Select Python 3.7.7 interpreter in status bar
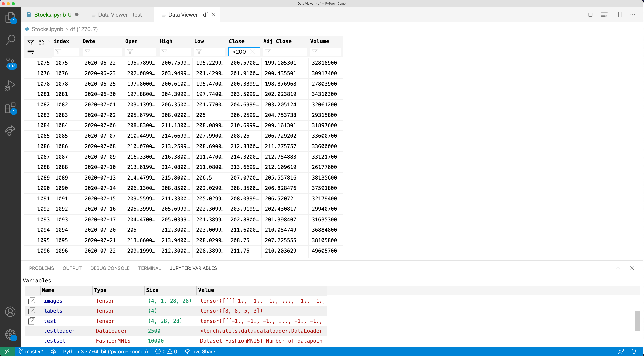Image resolution: width=644 pixels, height=356 pixels. coord(105,351)
